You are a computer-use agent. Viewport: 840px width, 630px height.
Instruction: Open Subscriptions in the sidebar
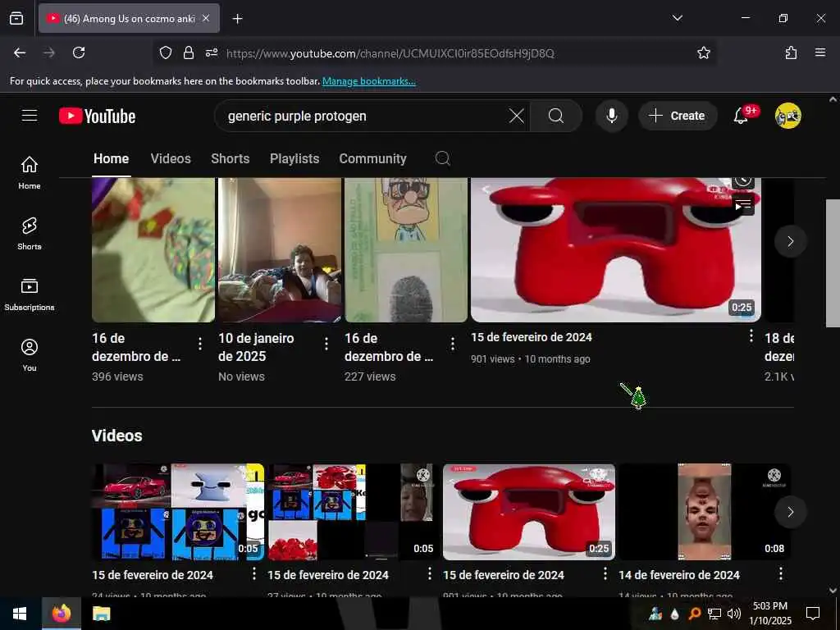tap(30, 294)
